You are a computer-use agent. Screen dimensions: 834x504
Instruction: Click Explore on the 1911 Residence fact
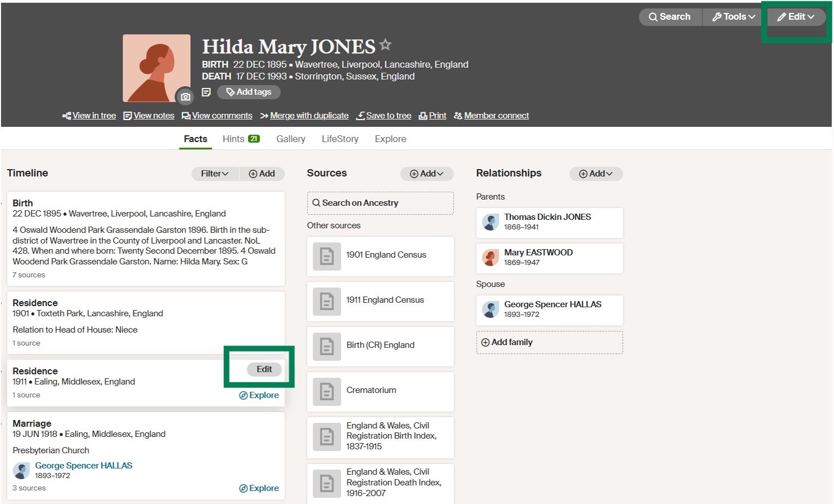pos(259,395)
